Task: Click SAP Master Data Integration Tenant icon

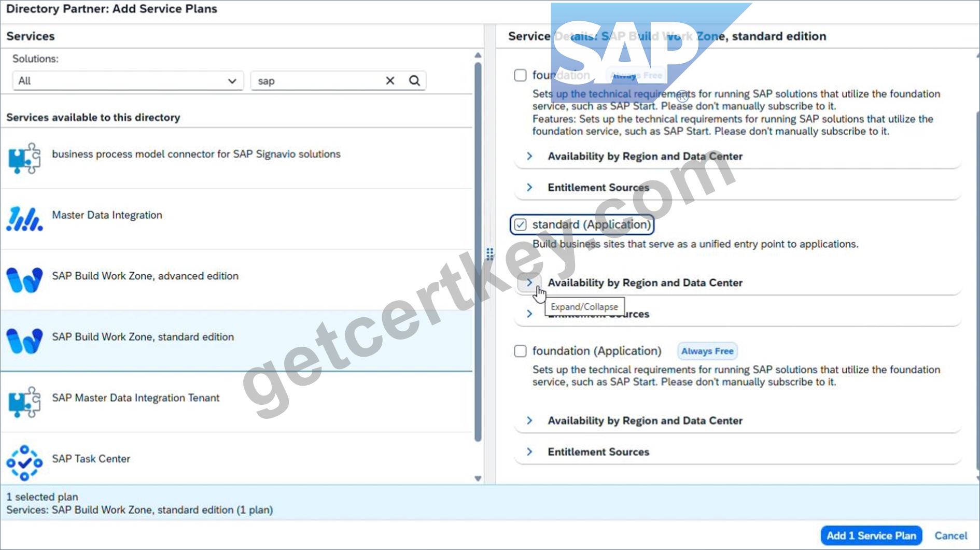Action: pyautogui.click(x=24, y=402)
